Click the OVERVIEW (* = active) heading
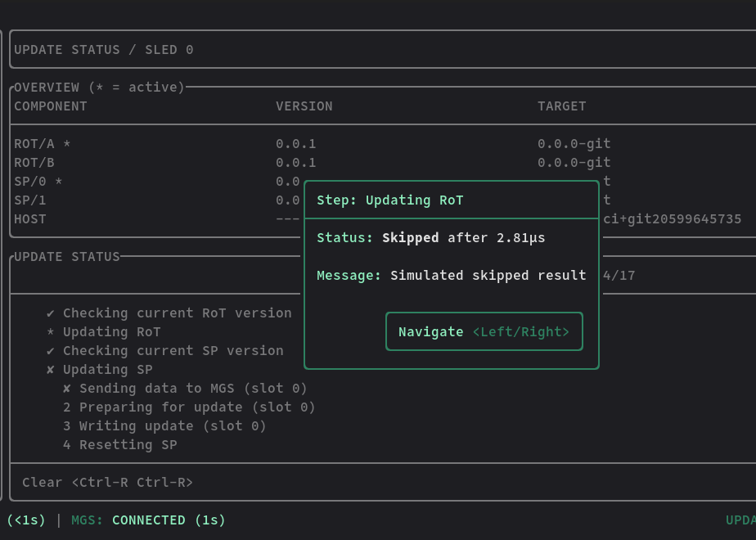Screen dimensions: 756x540 pos(99,88)
